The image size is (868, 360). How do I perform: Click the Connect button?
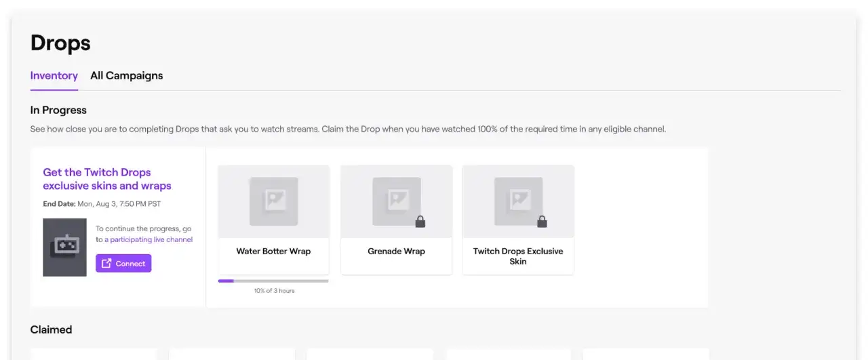tap(123, 264)
